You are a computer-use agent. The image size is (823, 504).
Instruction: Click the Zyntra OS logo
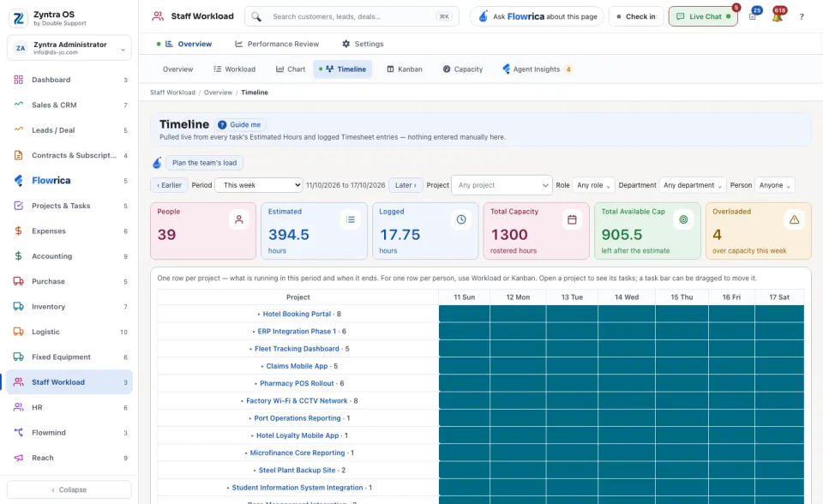point(18,18)
